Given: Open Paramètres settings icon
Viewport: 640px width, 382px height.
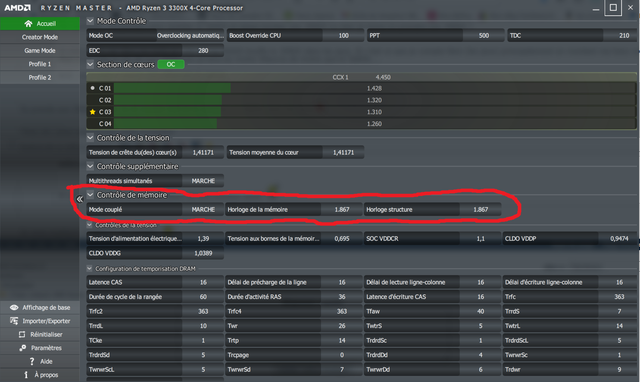Looking at the screenshot, I should pyautogui.click(x=22, y=348).
